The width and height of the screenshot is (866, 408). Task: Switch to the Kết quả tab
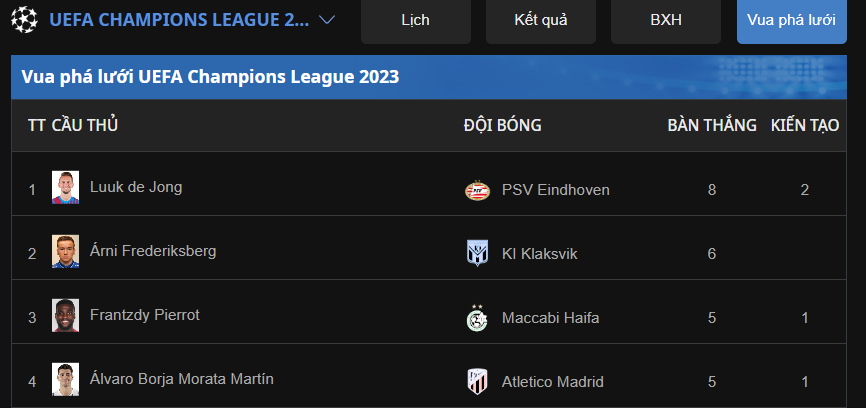[541, 20]
